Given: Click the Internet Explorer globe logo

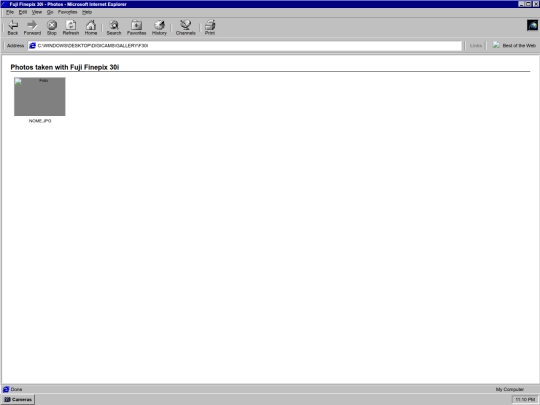Looking at the screenshot, I should click(x=532, y=25).
